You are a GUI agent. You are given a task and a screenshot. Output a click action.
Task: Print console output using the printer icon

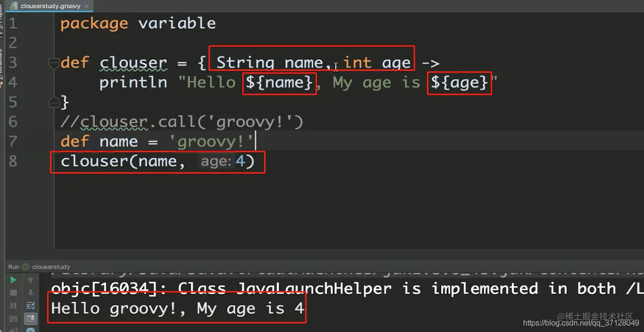tap(30, 329)
